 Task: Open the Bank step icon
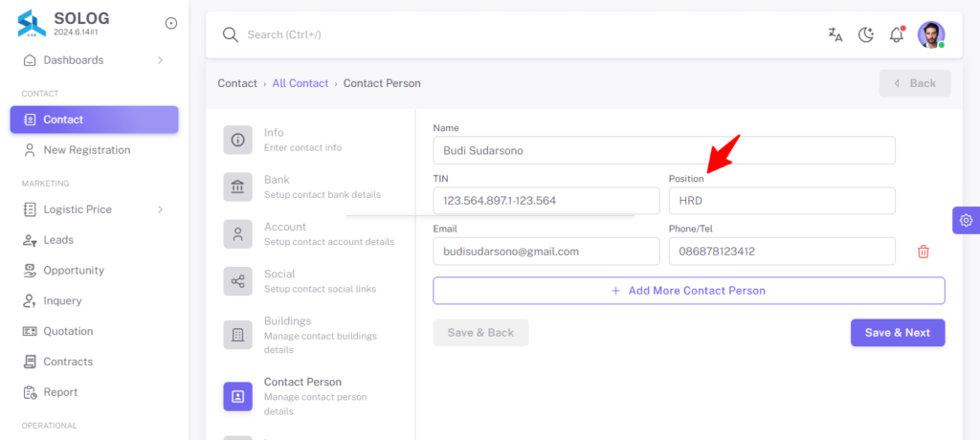click(238, 187)
